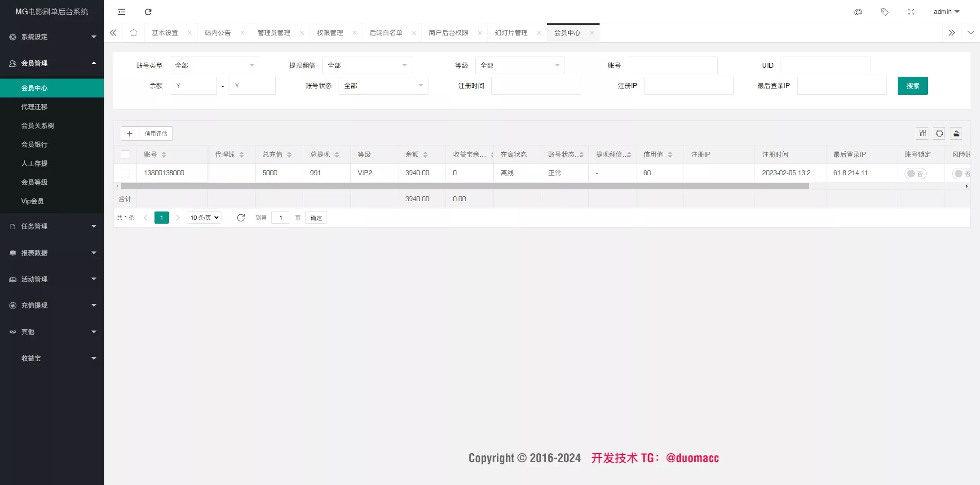The height and width of the screenshot is (485, 980).
Task: Open the column filter icon above table
Action: point(923,133)
